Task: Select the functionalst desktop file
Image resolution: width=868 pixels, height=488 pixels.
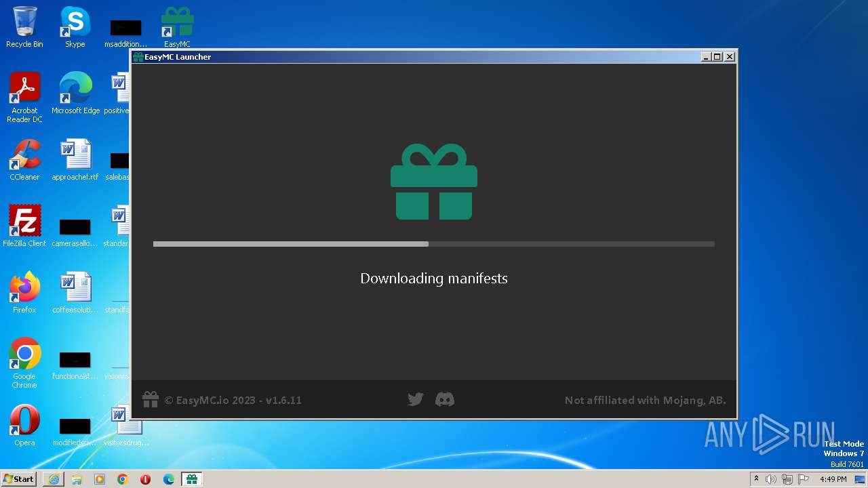Action: click(x=75, y=365)
